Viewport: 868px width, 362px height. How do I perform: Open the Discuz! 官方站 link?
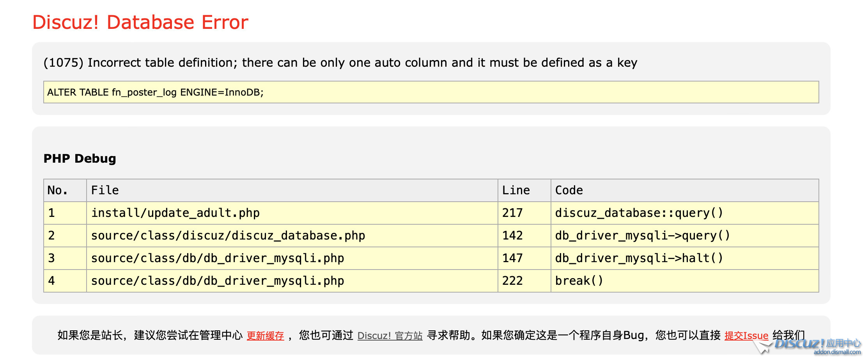pos(390,336)
